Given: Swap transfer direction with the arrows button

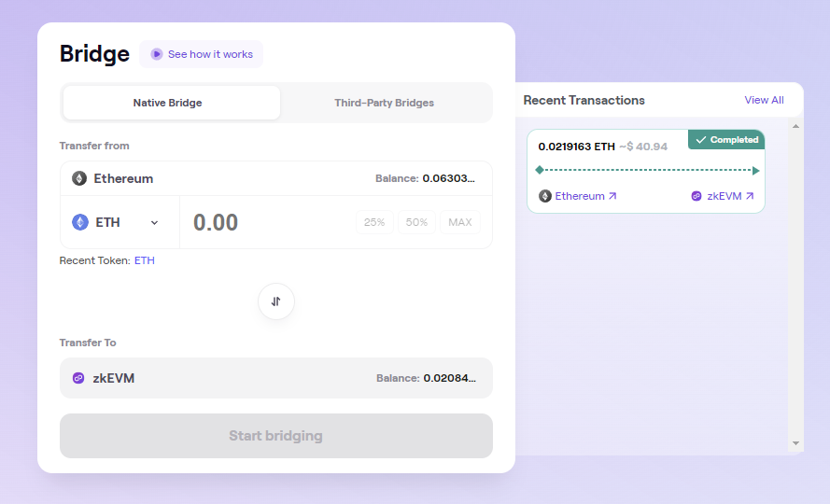Looking at the screenshot, I should 275,301.
